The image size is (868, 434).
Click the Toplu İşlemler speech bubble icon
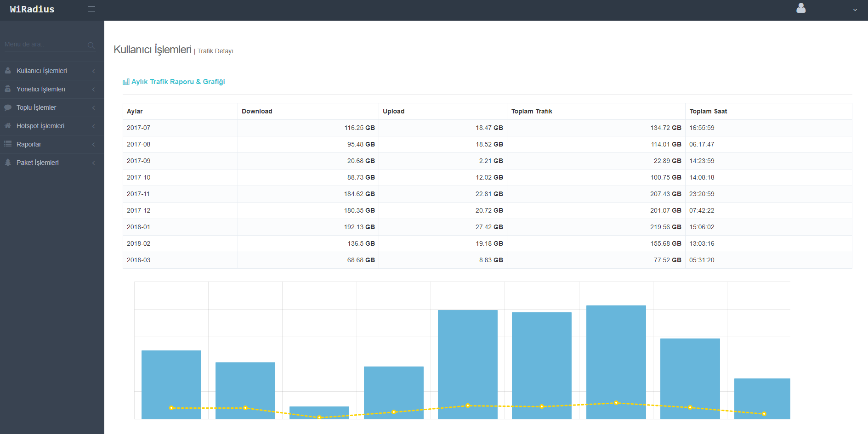coord(8,107)
